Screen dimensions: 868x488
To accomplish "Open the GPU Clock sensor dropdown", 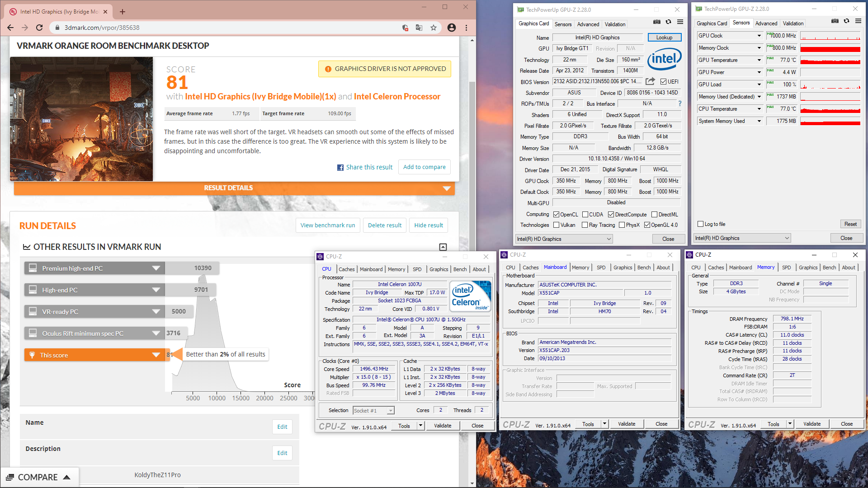I will click(x=759, y=36).
